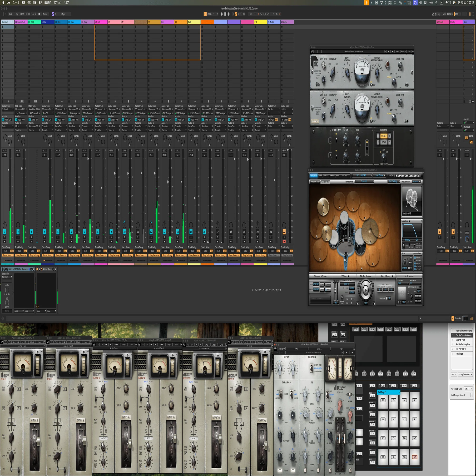Click the DrumBus track header

tap(8, 22)
